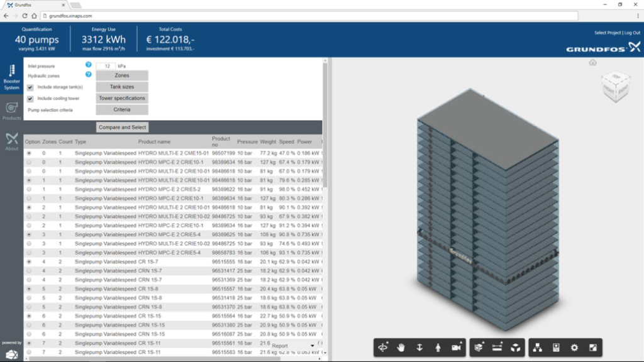Viewport: 644px width, 362px height.
Task: Click the Inlet pressure help icon
Action: (x=88, y=65)
